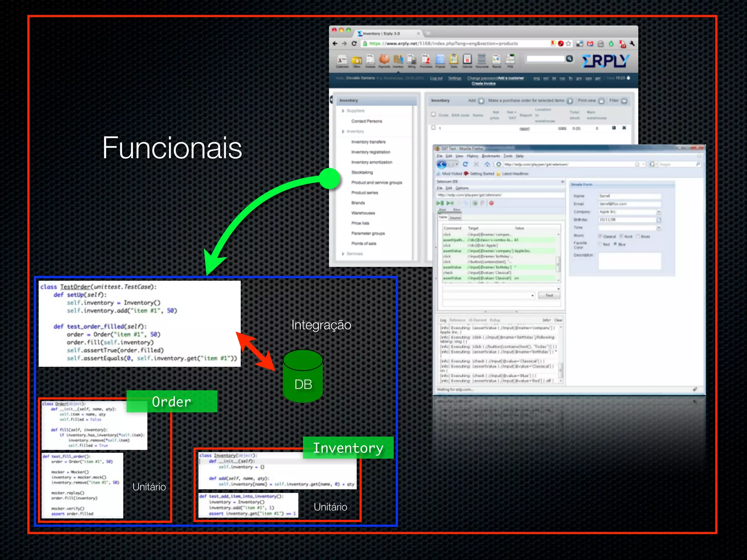Open the Customers module icon in Erply
This screenshot has height=560, width=747.
(x=342, y=60)
